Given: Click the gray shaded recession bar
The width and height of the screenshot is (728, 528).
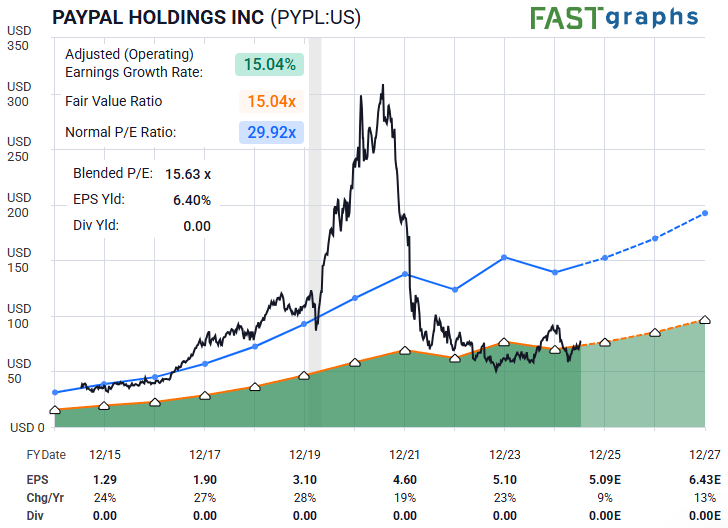Looking at the screenshot, I should point(314,200).
